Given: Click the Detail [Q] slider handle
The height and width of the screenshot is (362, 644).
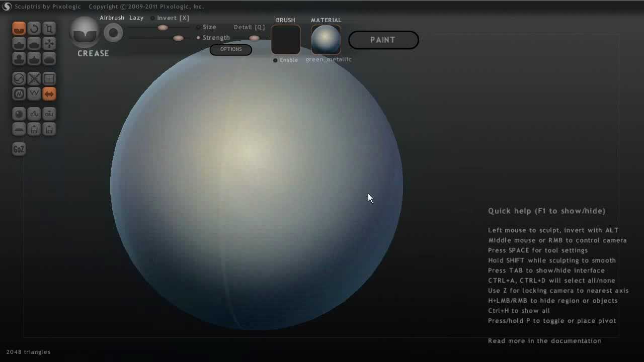Looking at the screenshot, I should [x=254, y=38].
